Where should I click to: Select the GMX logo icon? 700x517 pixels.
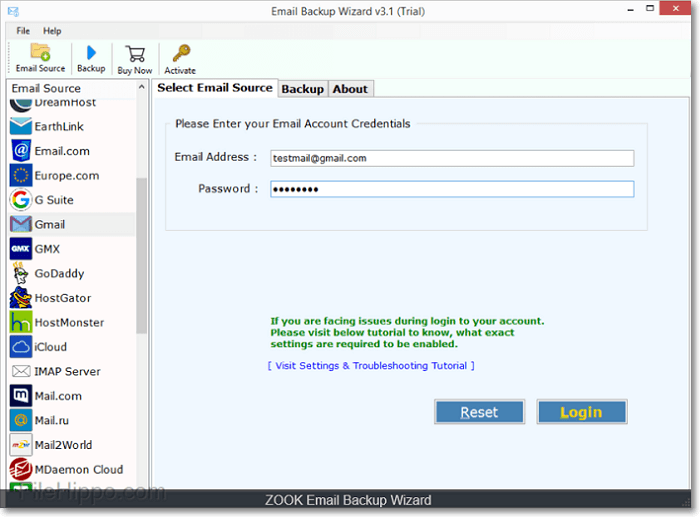click(21, 249)
